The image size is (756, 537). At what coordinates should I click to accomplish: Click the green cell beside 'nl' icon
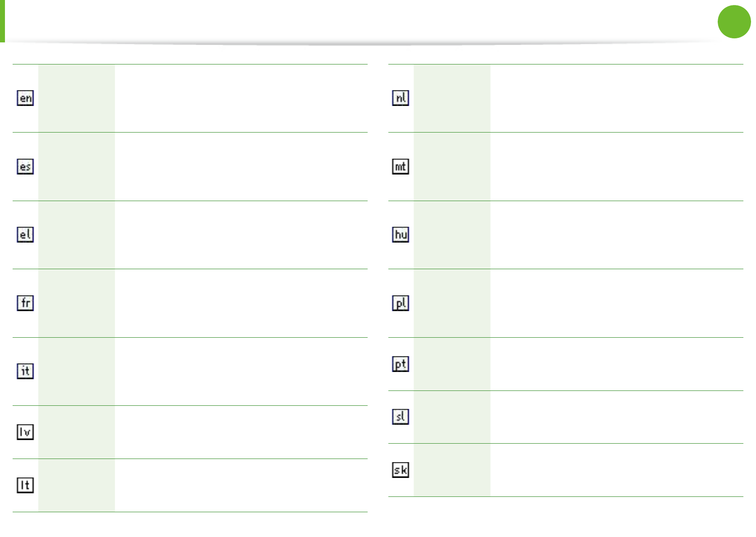coord(451,98)
